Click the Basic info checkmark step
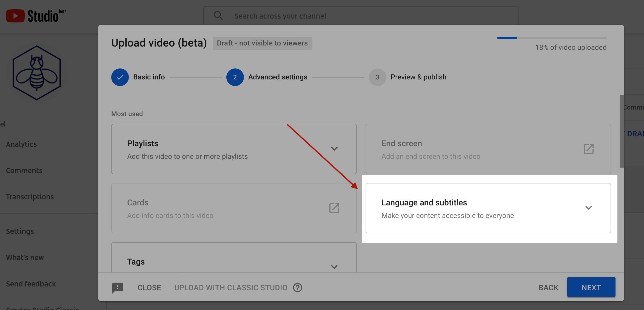644x310 pixels. coord(120,77)
